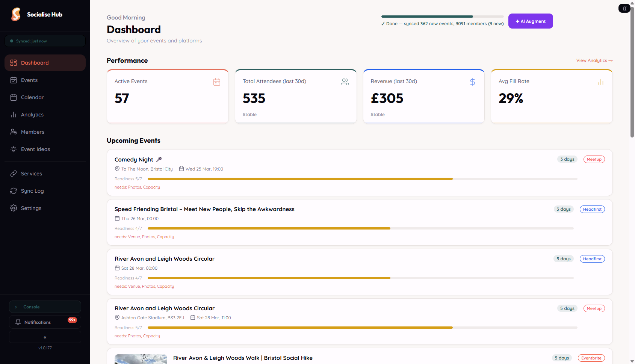Click the AI Augment button

(531, 21)
